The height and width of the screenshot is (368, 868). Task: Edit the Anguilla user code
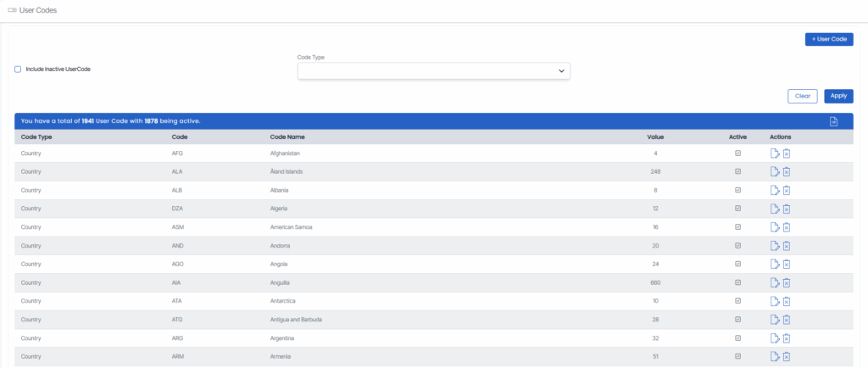pos(775,282)
